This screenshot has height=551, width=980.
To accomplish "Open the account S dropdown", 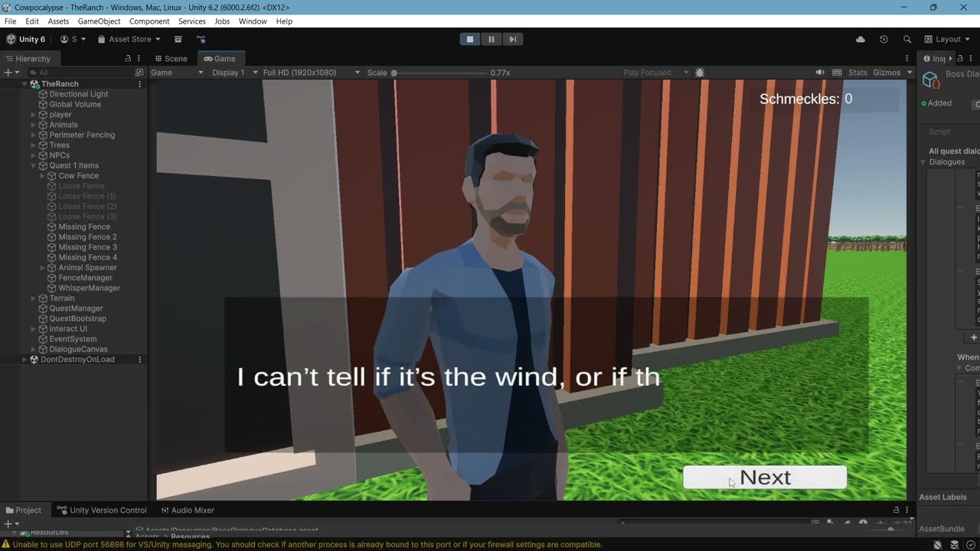I will 73,39.
